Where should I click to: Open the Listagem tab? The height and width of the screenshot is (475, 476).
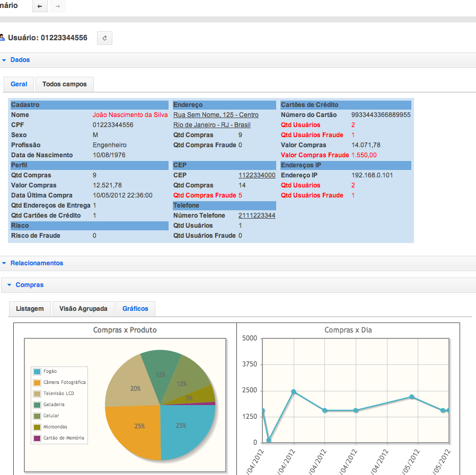[x=30, y=309]
